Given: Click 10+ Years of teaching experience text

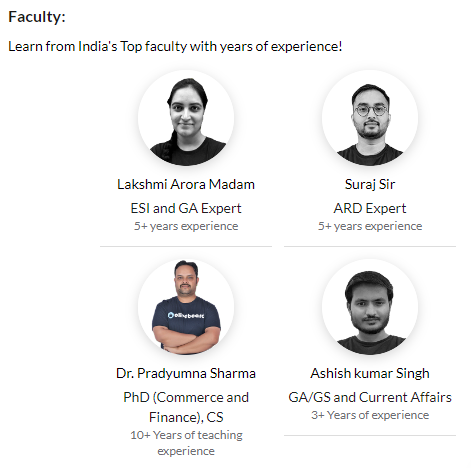Looking at the screenshot, I should pos(186,443).
